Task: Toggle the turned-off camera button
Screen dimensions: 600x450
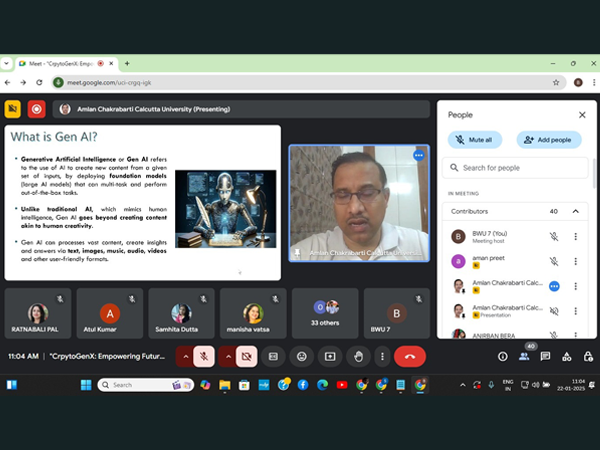Action: coord(246,356)
